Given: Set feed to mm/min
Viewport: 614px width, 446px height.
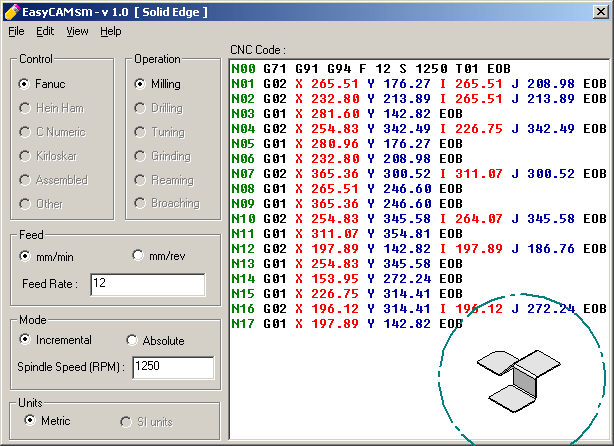Looking at the screenshot, I should (46, 256).
